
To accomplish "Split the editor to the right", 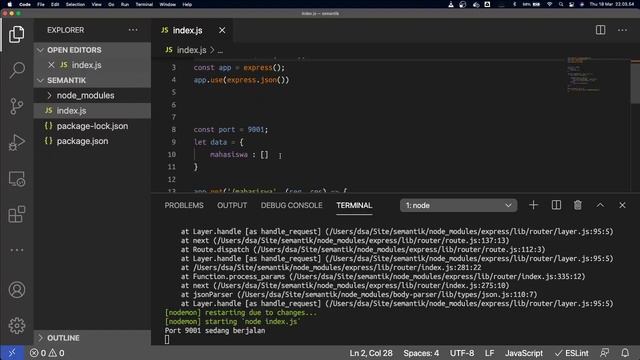I will [x=600, y=30].
